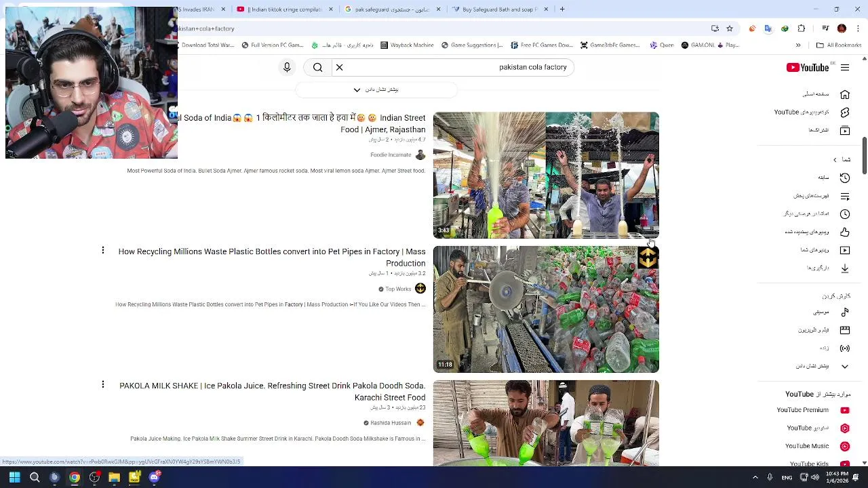
Task: Open the Chrome extensions puzzle icon
Action: [x=802, y=28]
